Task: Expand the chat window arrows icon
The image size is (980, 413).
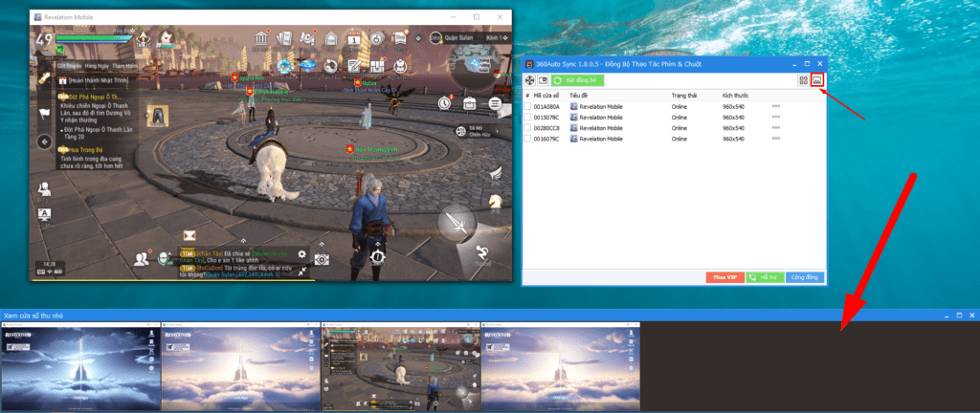Action: point(301,272)
